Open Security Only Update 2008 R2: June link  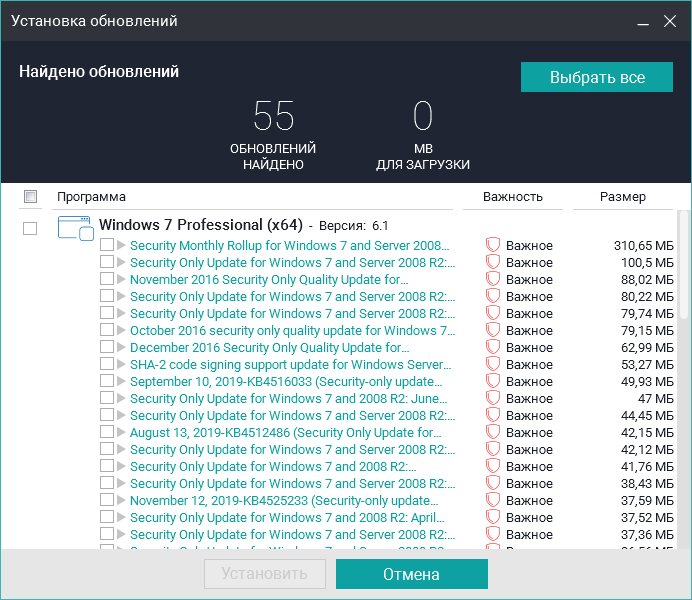(289, 398)
